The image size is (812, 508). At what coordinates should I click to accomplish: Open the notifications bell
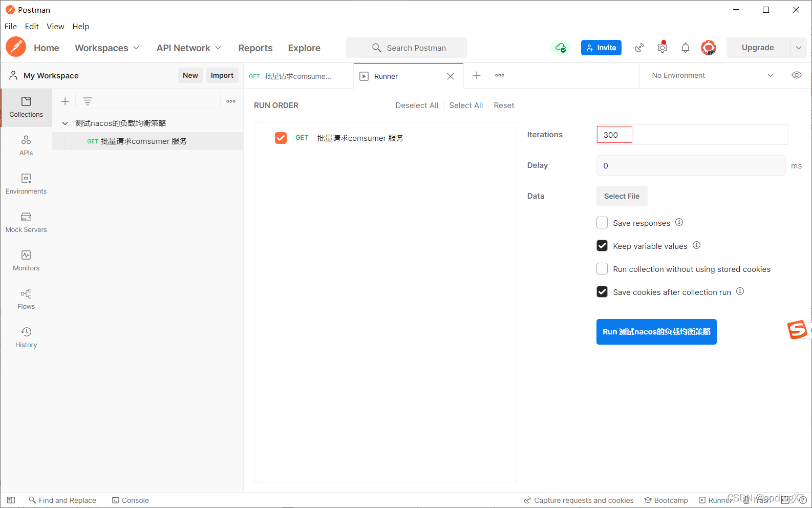[686, 48]
